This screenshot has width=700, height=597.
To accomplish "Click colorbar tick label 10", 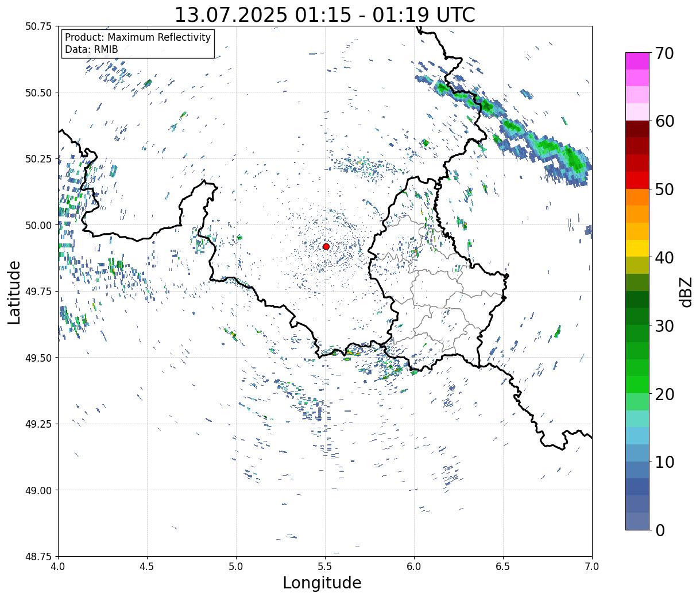I will coord(664,462).
